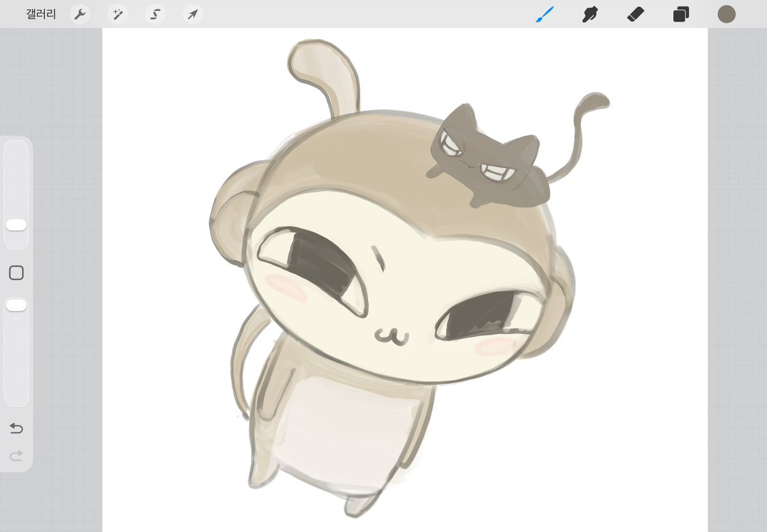The height and width of the screenshot is (532, 767).
Task: Open the active color picker swatch
Action: (x=727, y=14)
